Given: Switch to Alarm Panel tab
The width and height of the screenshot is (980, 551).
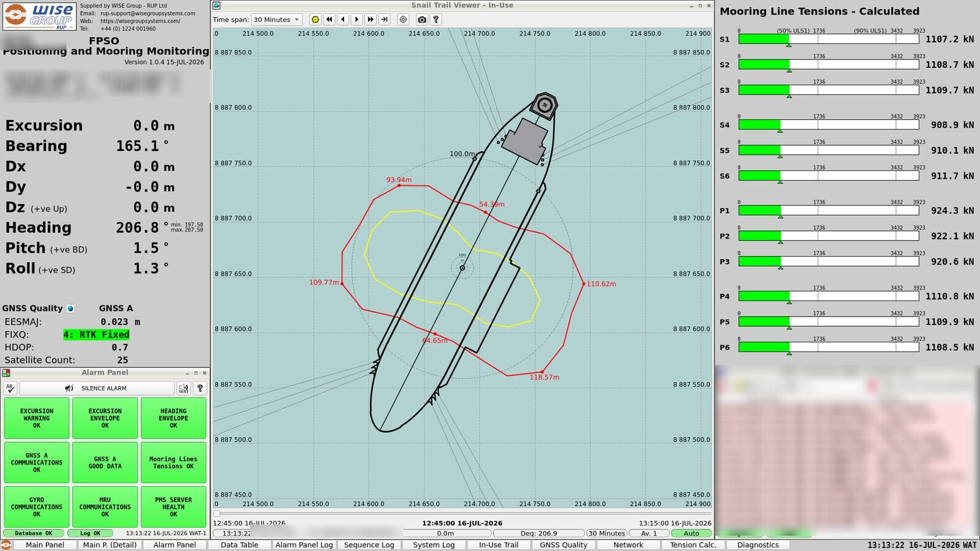Looking at the screenshot, I should pyautogui.click(x=175, y=545).
